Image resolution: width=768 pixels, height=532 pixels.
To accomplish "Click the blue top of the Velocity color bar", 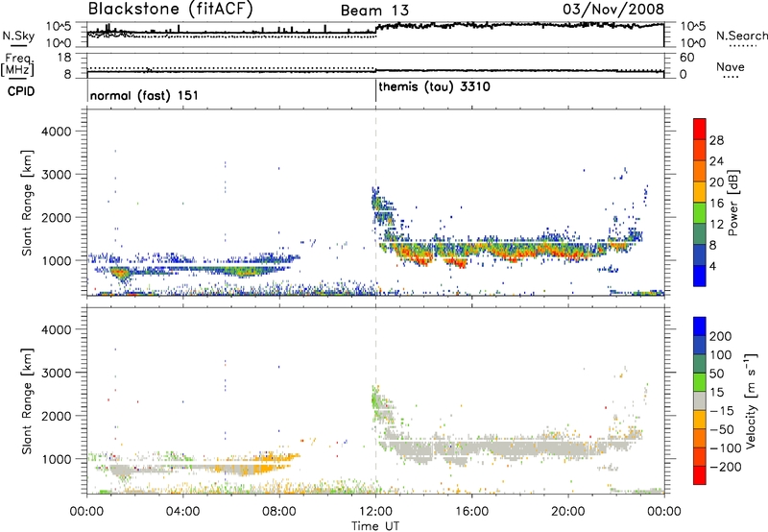I will [700, 326].
